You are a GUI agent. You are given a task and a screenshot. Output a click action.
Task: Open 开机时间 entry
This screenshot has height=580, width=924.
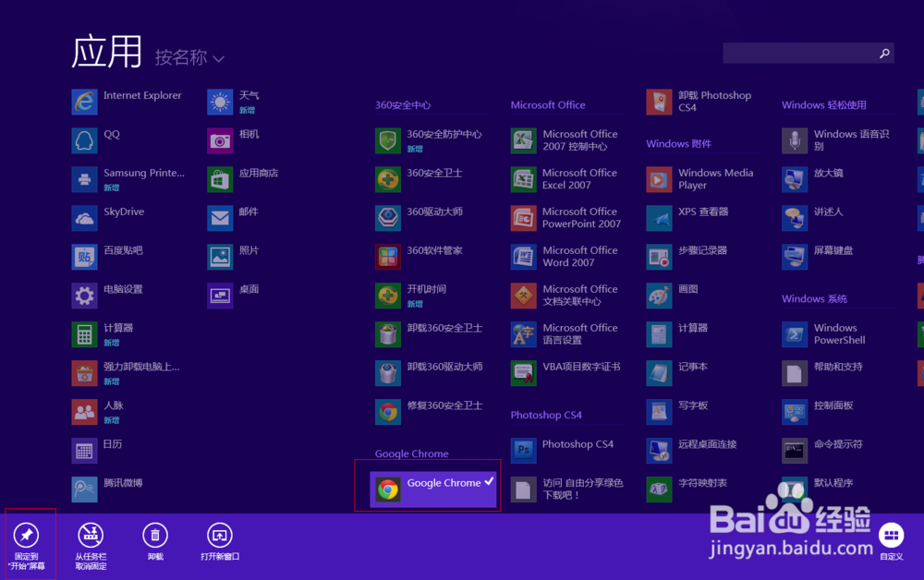pyautogui.click(x=412, y=296)
